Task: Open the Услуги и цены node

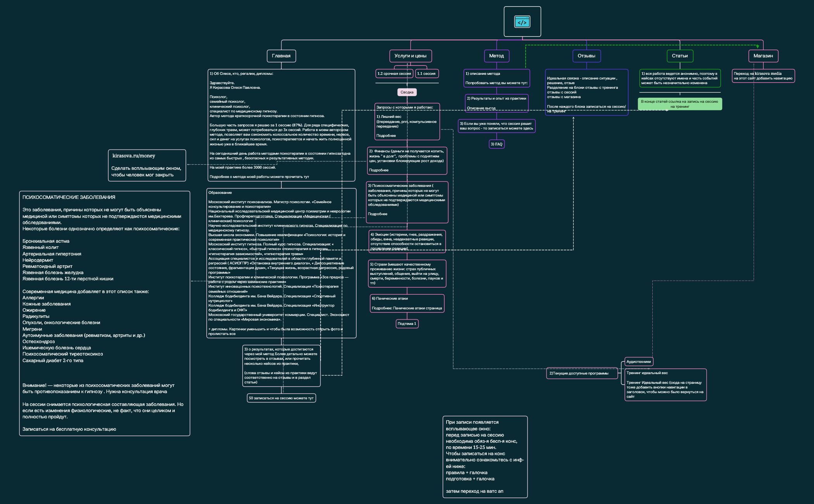Action: click(410, 56)
